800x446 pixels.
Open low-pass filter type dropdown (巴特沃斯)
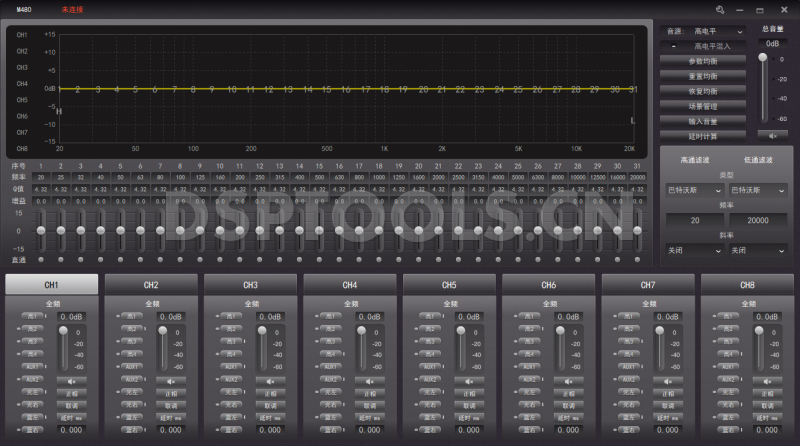pyautogui.click(x=758, y=190)
